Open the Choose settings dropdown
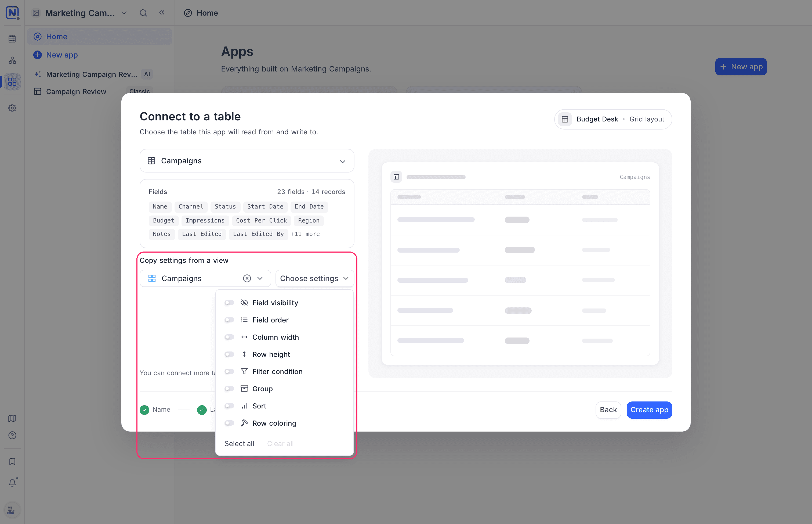 [x=314, y=278]
